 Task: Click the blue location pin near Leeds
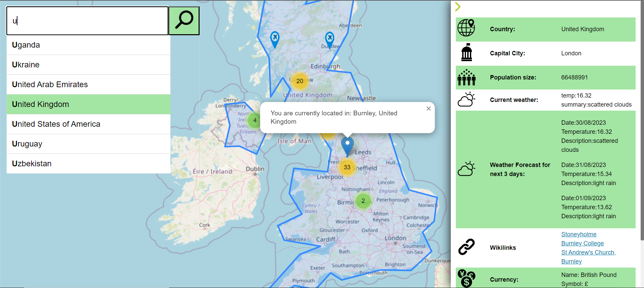coord(347,145)
